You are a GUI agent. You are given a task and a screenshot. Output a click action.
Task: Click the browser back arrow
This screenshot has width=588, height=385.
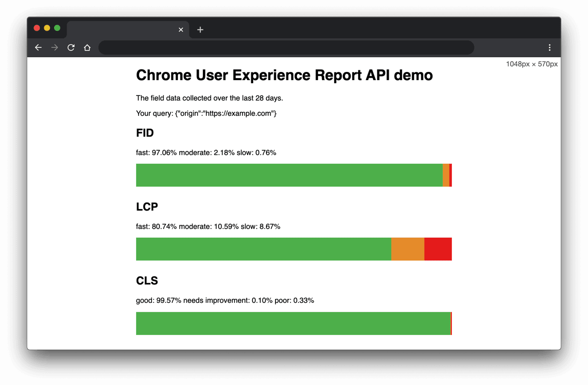[38, 47]
